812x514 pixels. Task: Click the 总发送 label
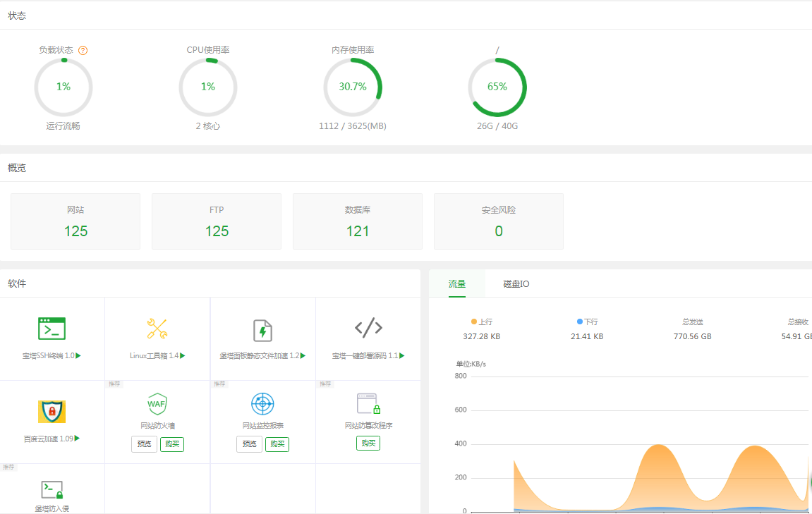click(x=692, y=322)
